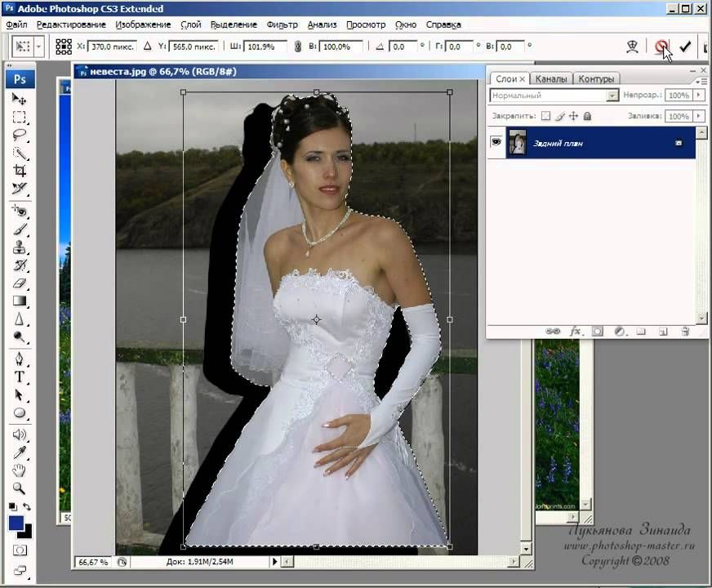Switch to the Контуры tab

[596, 78]
